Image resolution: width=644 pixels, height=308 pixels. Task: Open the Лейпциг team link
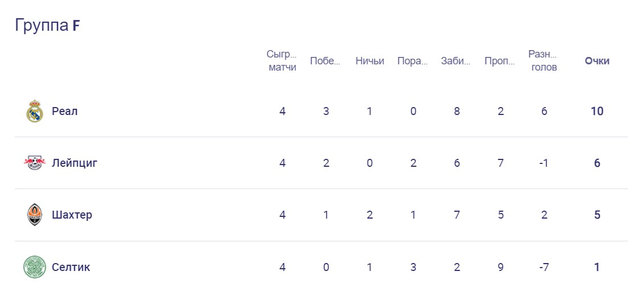[x=75, y=163]
